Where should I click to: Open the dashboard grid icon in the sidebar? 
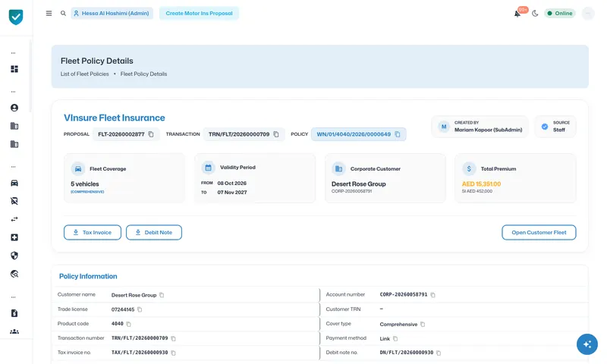14,69
